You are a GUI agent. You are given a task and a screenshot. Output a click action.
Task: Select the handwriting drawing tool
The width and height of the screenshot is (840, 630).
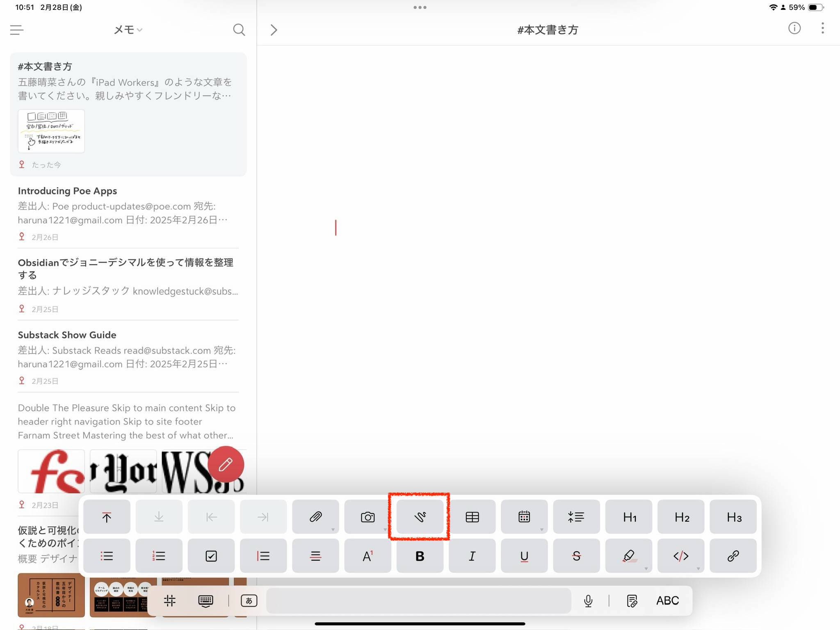click(420, 517)
